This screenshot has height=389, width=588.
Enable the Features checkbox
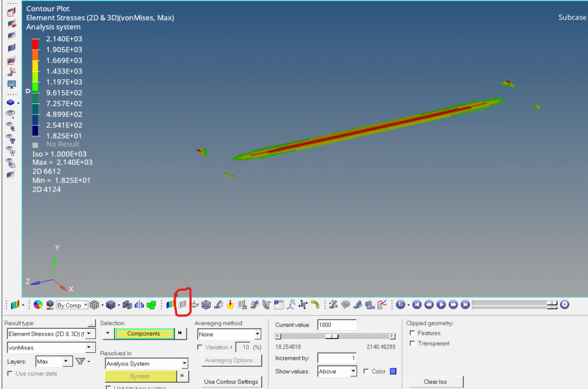tap(412, 333)
